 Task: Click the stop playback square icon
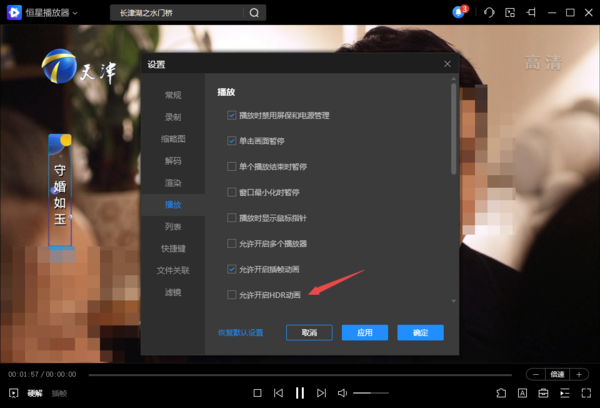click(258, 393)
